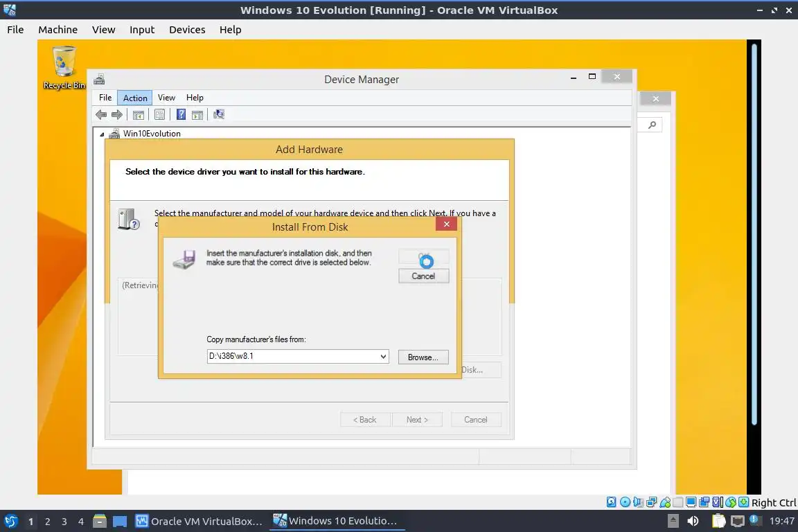
Task: Click the VirtualBox hard disk activity status icon
Action: tap(611, 502)
